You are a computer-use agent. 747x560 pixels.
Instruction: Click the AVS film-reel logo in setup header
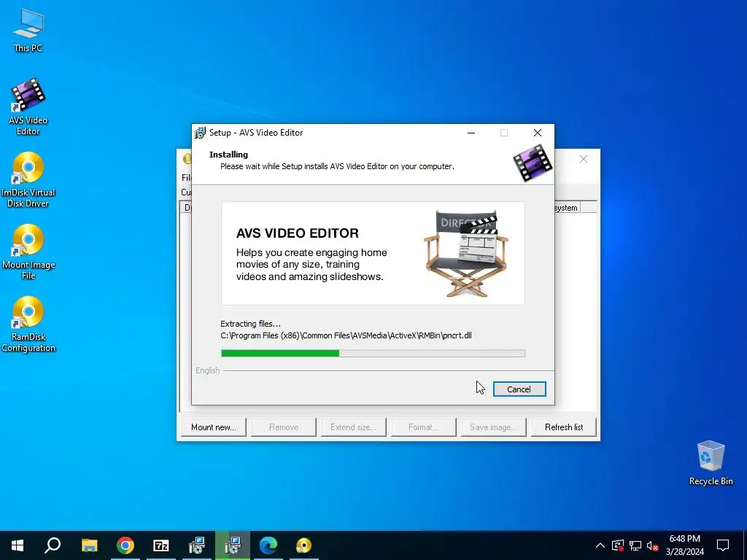coord(533,163)
